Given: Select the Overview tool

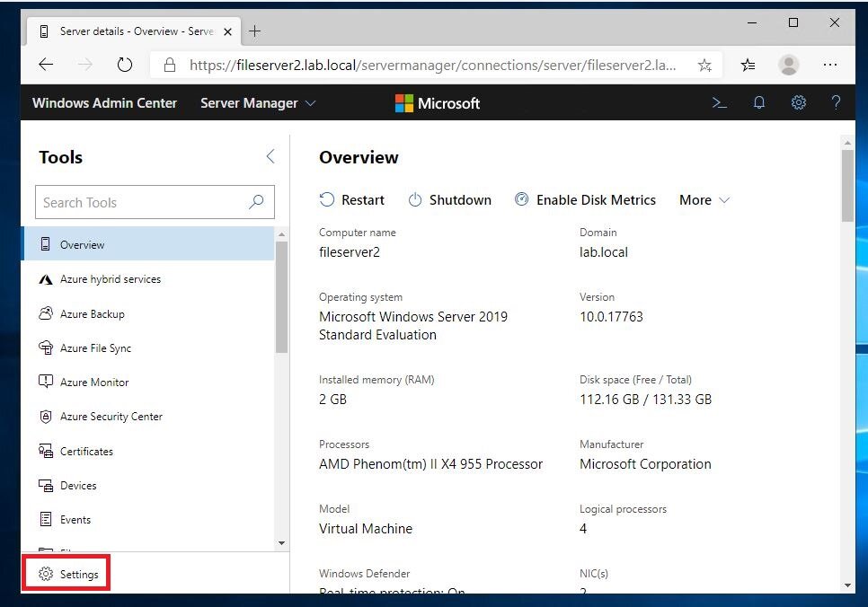Looking at the screenshot, I should click(147, 244).
